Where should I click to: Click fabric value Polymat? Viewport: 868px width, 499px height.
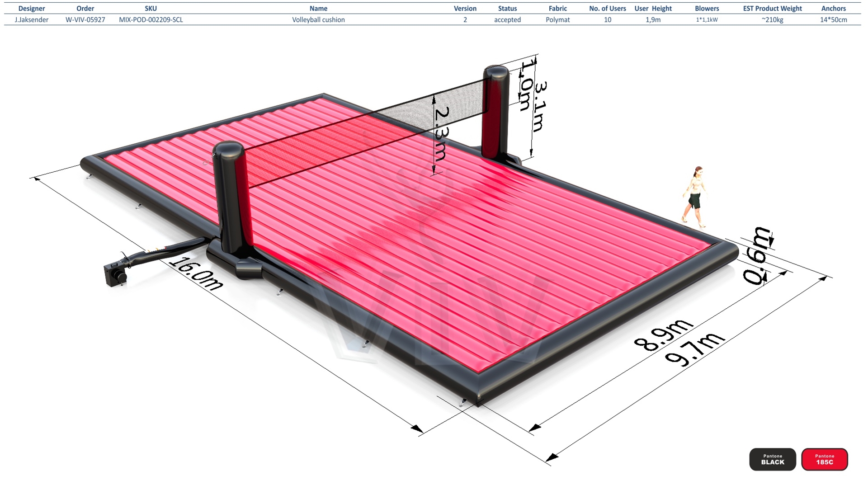click(x=558, y=19)
